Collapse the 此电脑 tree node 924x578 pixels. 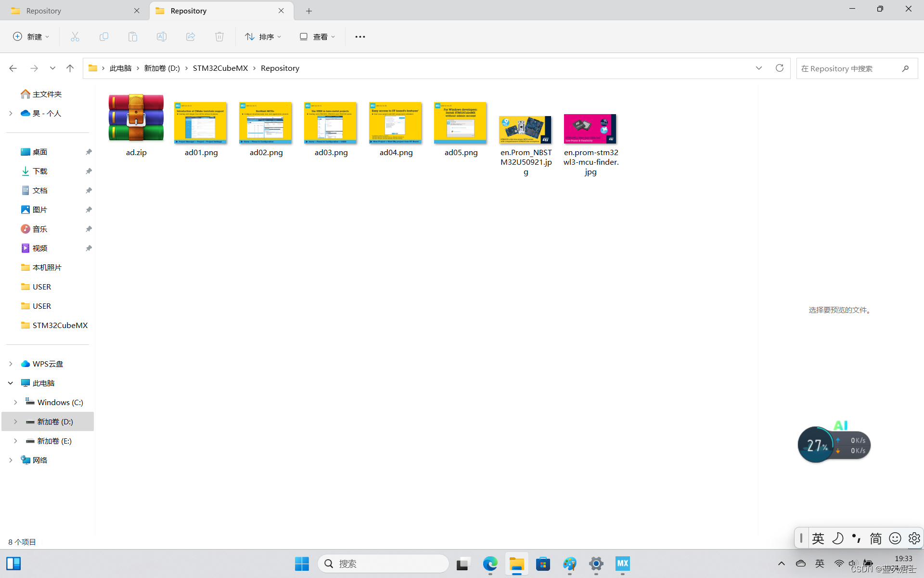coord(11,383)
